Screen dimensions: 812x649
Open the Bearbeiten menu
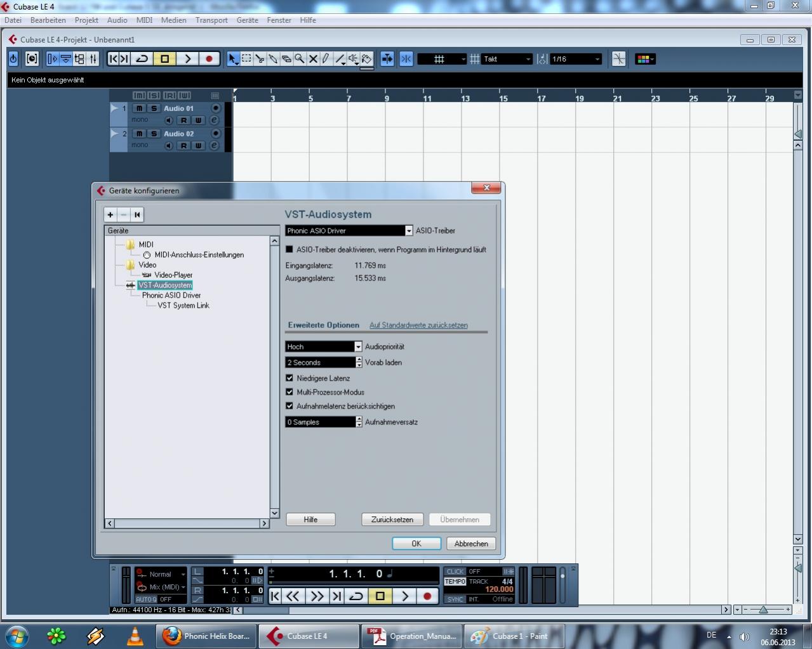click(x=48, y=20)
